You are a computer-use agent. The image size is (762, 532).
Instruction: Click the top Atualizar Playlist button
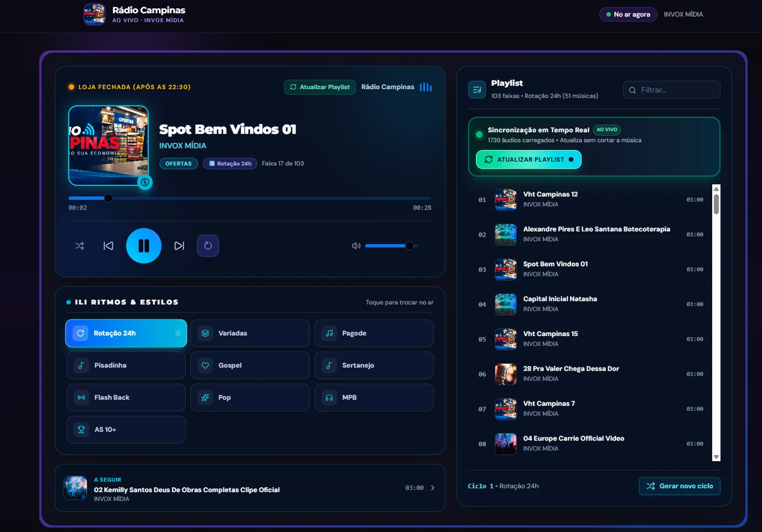[x=320, y=87]
